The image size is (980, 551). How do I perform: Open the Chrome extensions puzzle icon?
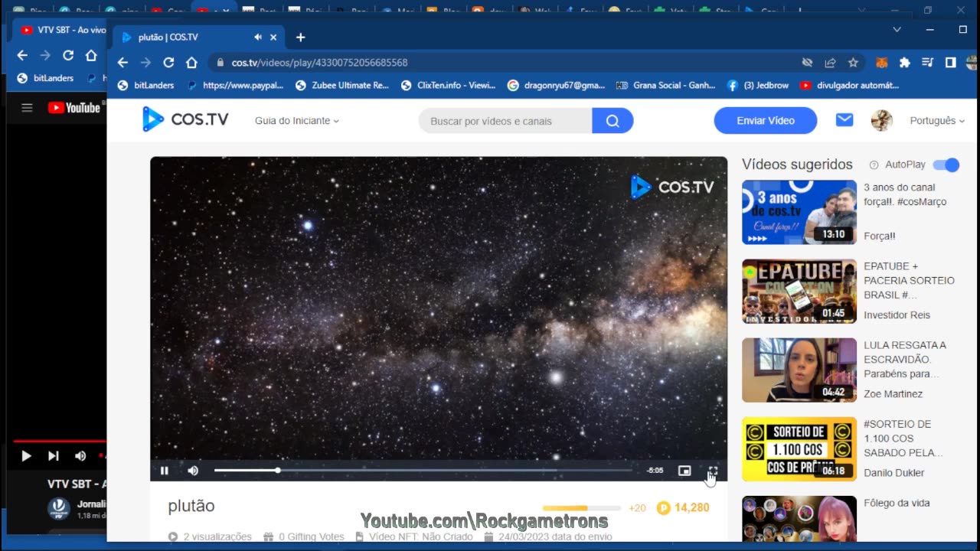tap(905, 63)
